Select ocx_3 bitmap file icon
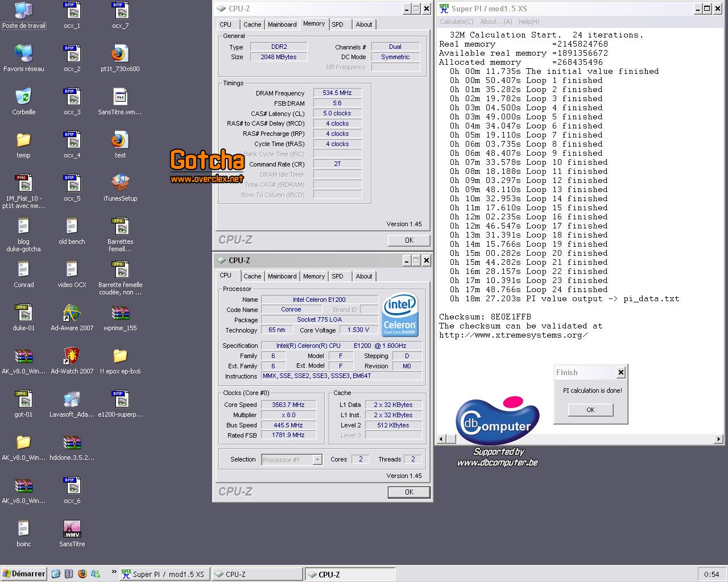The image size is (728, 582). pyautogui.click(x=72, y=102)
